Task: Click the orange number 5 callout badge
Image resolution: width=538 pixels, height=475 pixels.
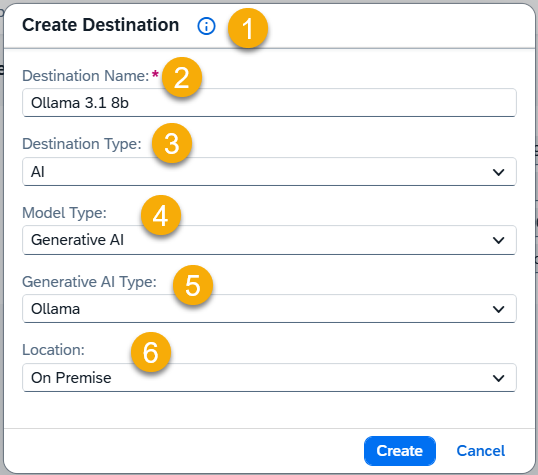Action: click(193, 285)
